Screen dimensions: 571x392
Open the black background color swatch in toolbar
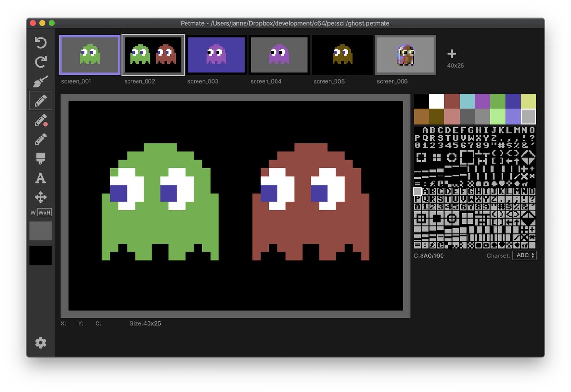pyautogui.click(x=40, y=255)
